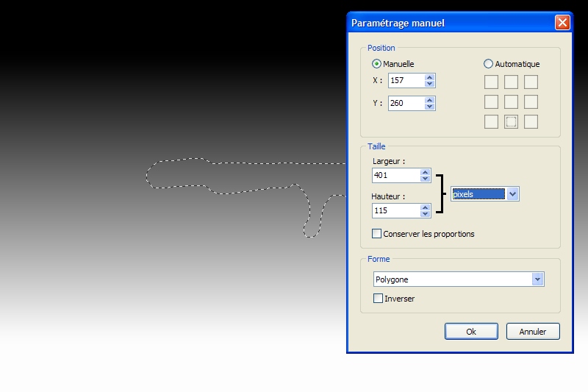The width and height of the screenshot is (588, 392).
Task: Choose center automatic position square
Action: point(511,102)
